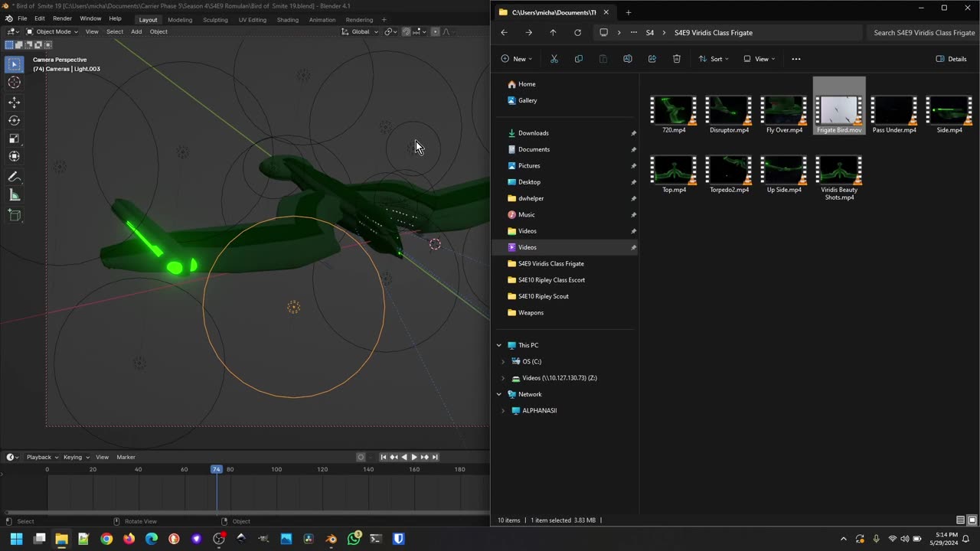
Task: Switch to the Animation workspace tab
Action: (x=322, y=19)
